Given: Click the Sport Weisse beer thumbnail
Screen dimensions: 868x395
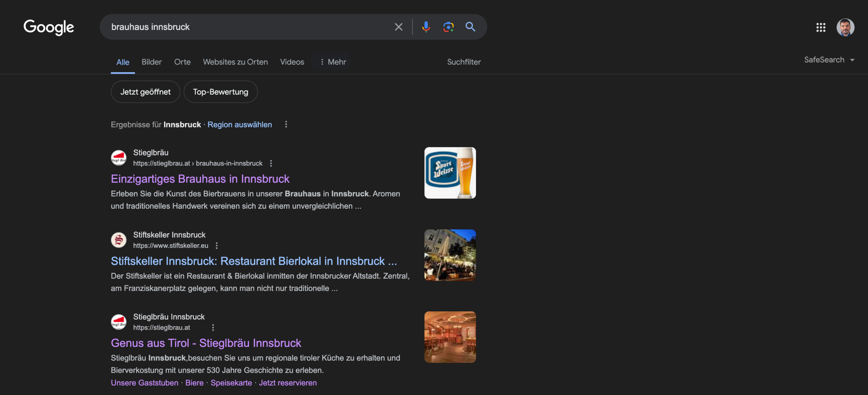Looking at the screenshot, I should pos(450,173).
